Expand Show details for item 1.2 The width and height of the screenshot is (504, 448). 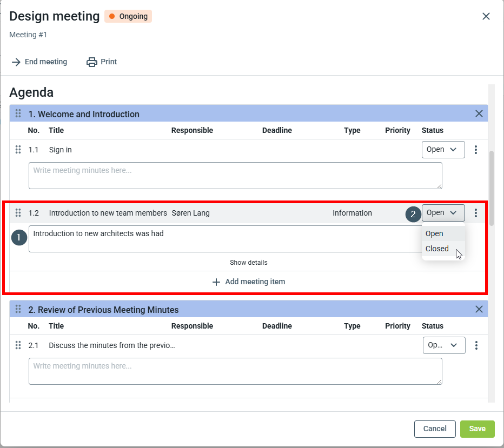pos(248,263)
